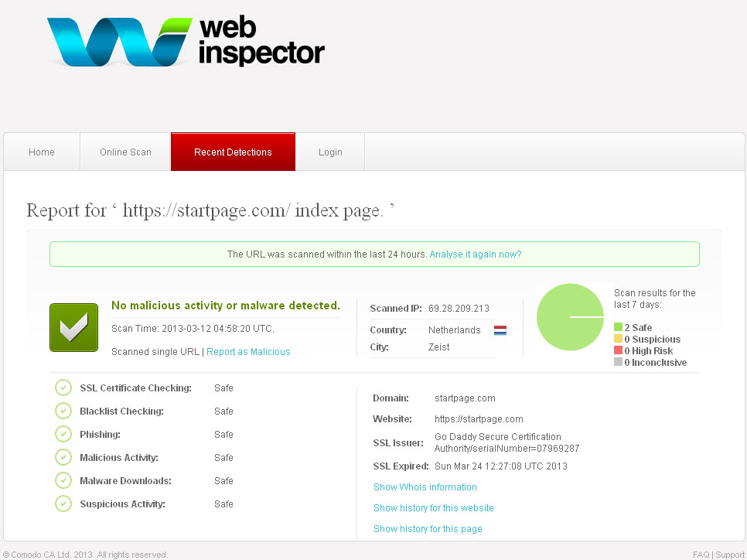Click the Safe result for Malware Downloads

(223, 480)
